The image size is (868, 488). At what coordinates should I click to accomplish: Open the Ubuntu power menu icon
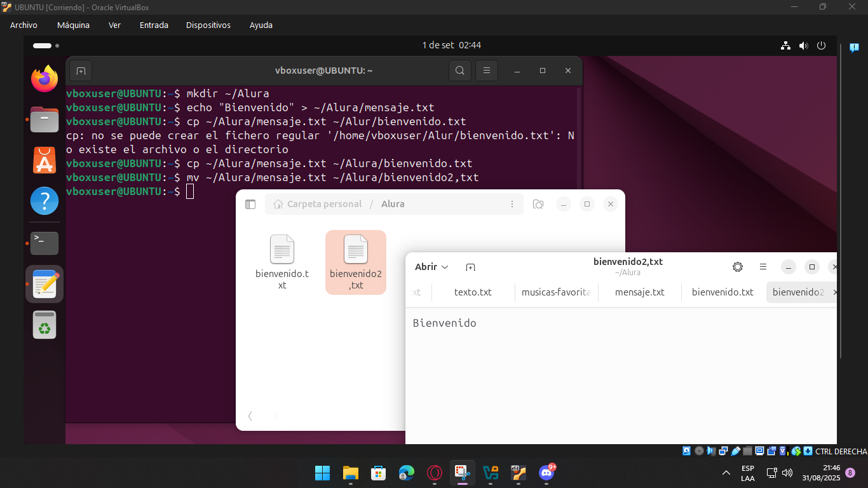click(x=821, y=45)
